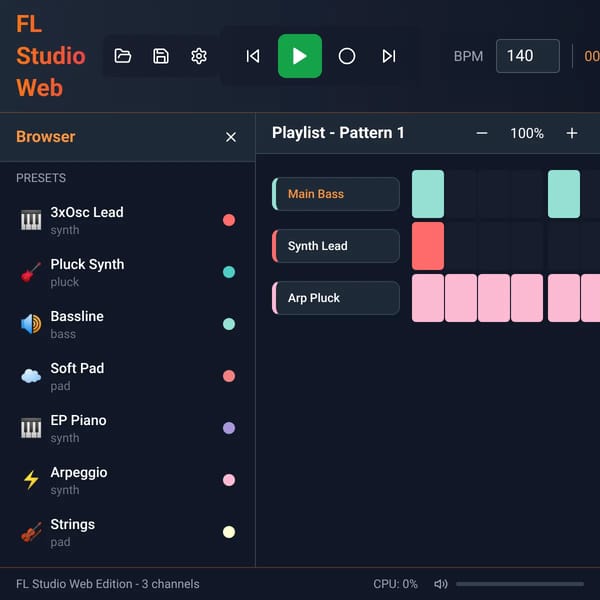Click the Strings yellow color dot
The height and width of the screenshot is (600, 600).
(x=229, y=532)
